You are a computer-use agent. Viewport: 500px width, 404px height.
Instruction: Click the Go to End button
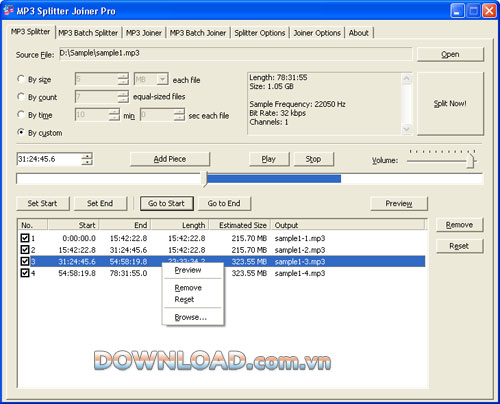224,203
